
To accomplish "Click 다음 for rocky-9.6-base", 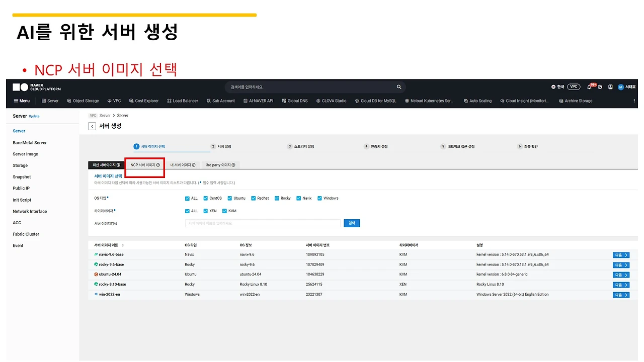I will [621, 265].
